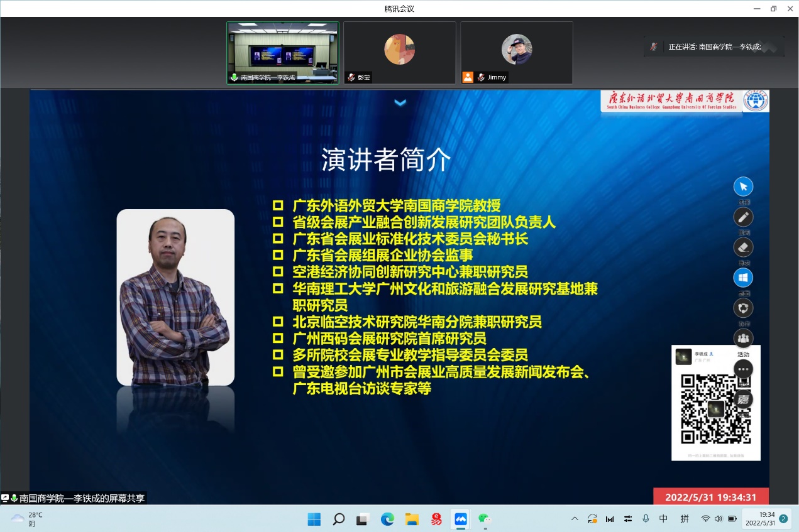The width and height of the screenshot is (799, 532).
Task: Select Jimmy's participant tile
Action: tap(516, 53)
